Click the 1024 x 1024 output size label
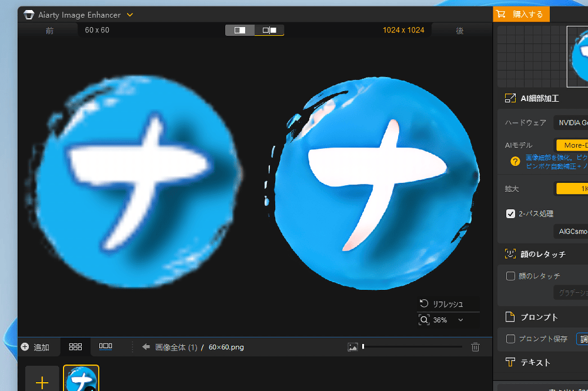This screenshot has height=391, width=588. (x=403, y=30)
